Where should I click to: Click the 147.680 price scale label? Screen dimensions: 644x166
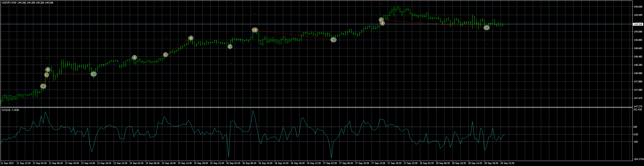[638, 90]
